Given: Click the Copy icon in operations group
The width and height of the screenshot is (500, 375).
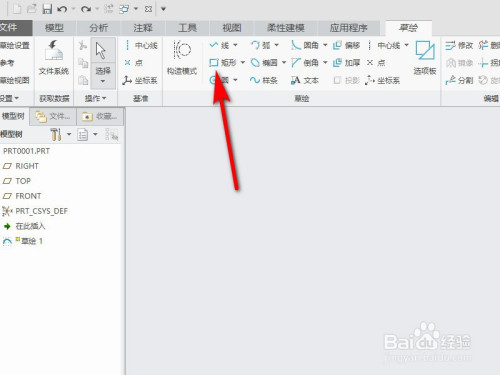Looking at the screenshot, I should 83,63.
